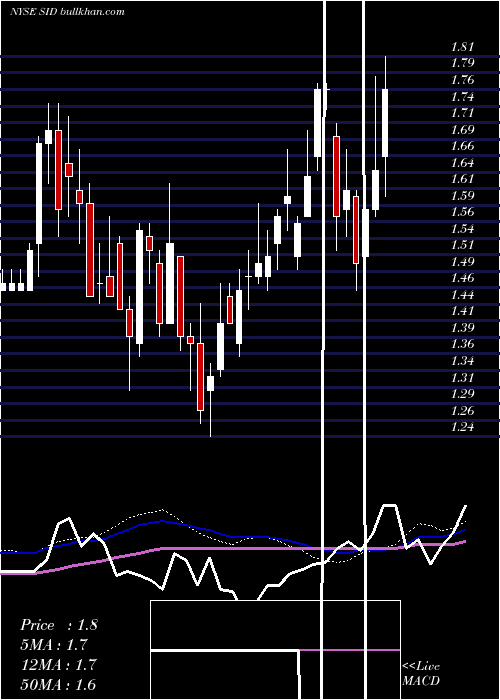Click the 5MA : 1.7 readout
Image resolution: width=500 pixels, height=700 pixels.
pyautogui.click(x=54, y=645)
